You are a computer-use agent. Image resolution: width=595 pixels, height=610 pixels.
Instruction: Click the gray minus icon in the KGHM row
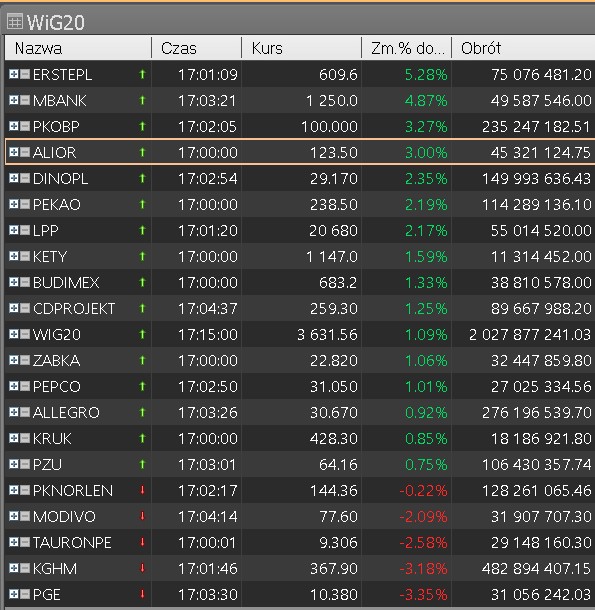point(25,568)
